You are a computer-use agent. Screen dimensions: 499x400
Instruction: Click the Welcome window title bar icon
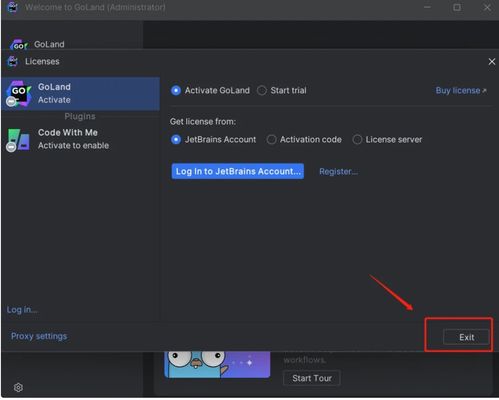pos(12,7)
